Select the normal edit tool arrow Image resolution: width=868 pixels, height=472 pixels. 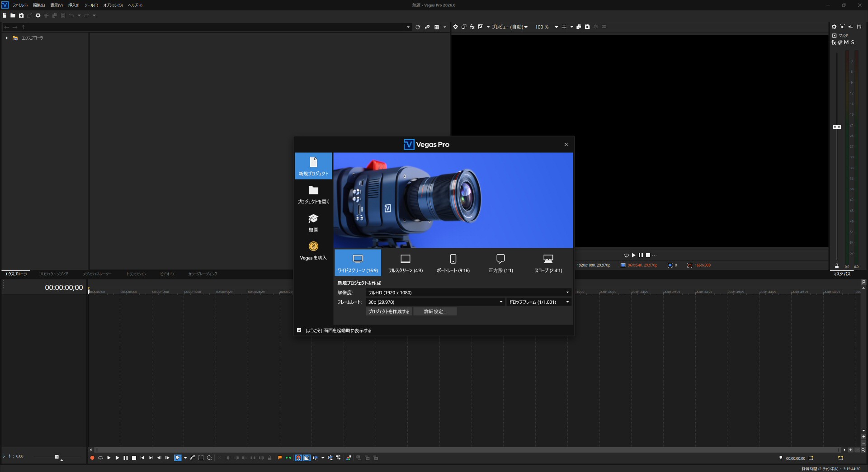pyautogui.click(x=178, y=458)
